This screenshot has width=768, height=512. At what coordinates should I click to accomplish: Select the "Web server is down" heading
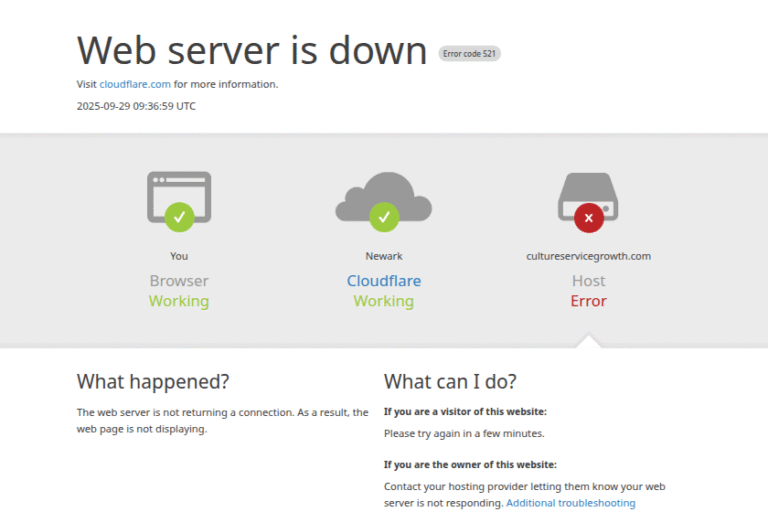coord(252,50)
